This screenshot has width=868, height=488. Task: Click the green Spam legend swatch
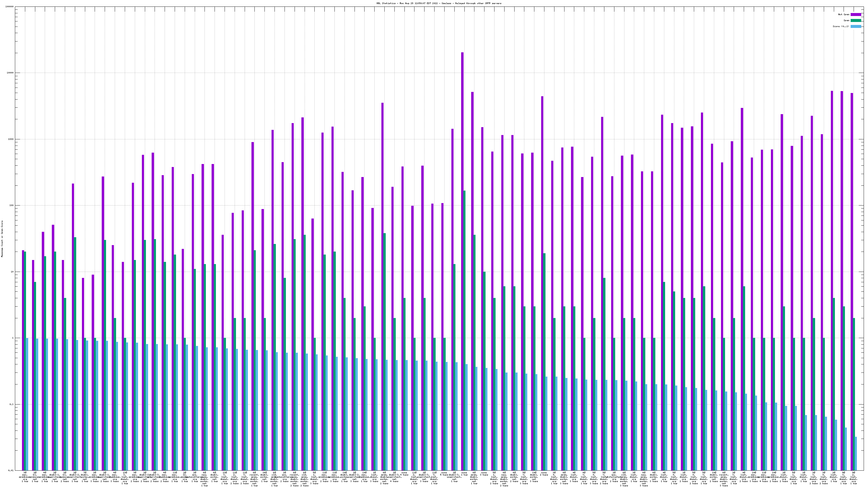(856, 21)
